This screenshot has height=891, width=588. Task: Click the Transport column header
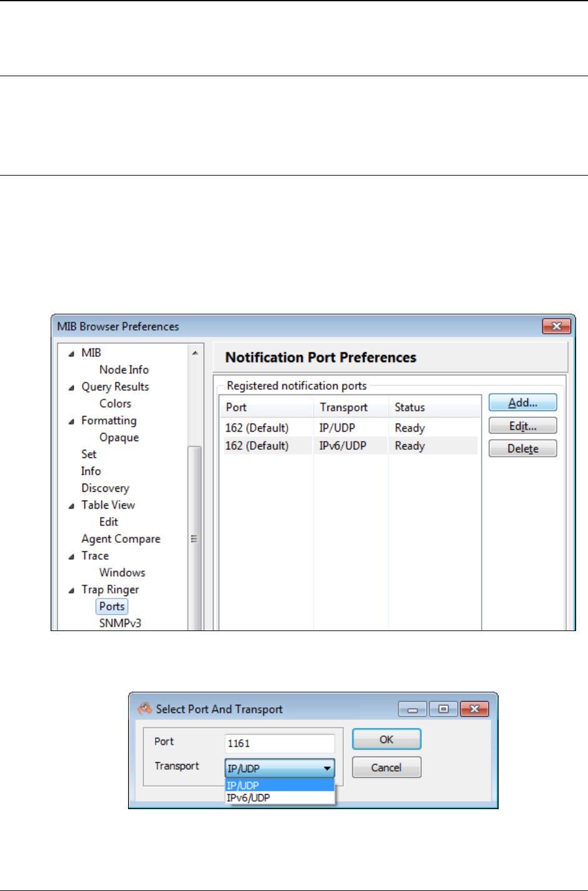point(351,407)
